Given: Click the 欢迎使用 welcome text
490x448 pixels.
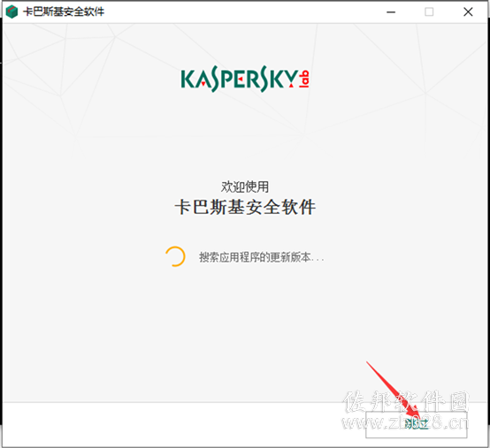Looking at the screenshot, I should [245, 186].
